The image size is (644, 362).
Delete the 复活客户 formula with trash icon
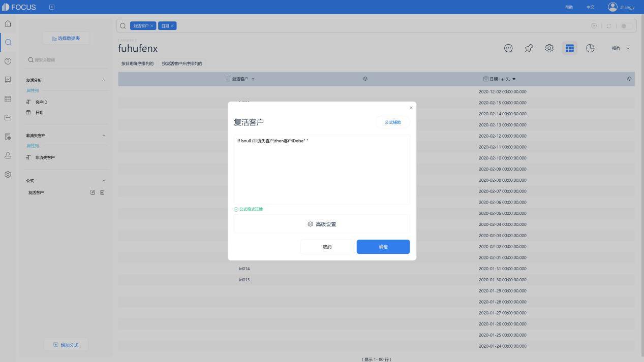point(102,192)
